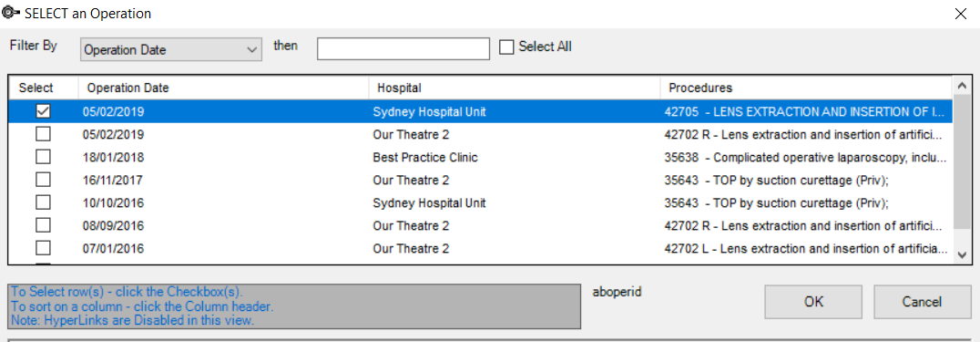Image resolution: width=980 pixels, height=342 pixels.
Task: Confirm selection with the OK button
Action: point(813,302)
